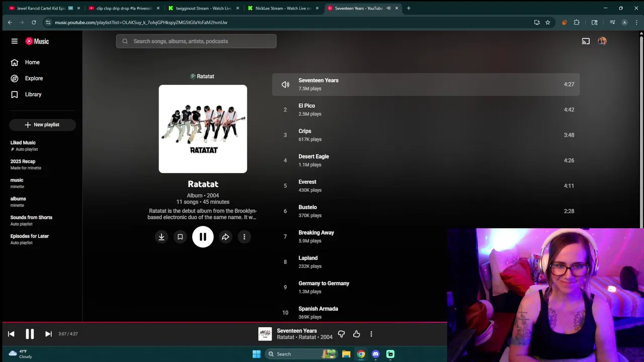Open Windows Start menu
Image resolution: width=644 pixels, height=362 pixels.
(x=257, y=354)
